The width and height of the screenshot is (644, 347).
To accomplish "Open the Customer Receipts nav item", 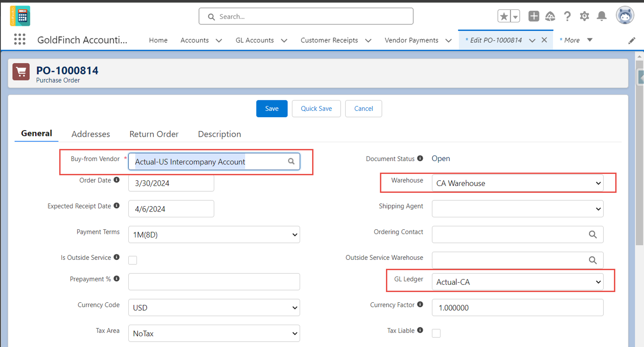I will 329,40.
